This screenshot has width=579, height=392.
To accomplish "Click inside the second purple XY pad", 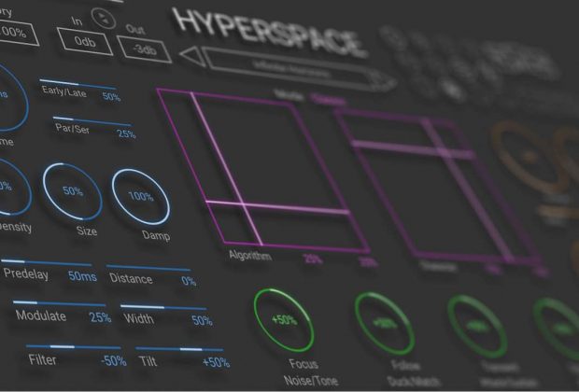I will pyautogui.click(x=438, y=187).
